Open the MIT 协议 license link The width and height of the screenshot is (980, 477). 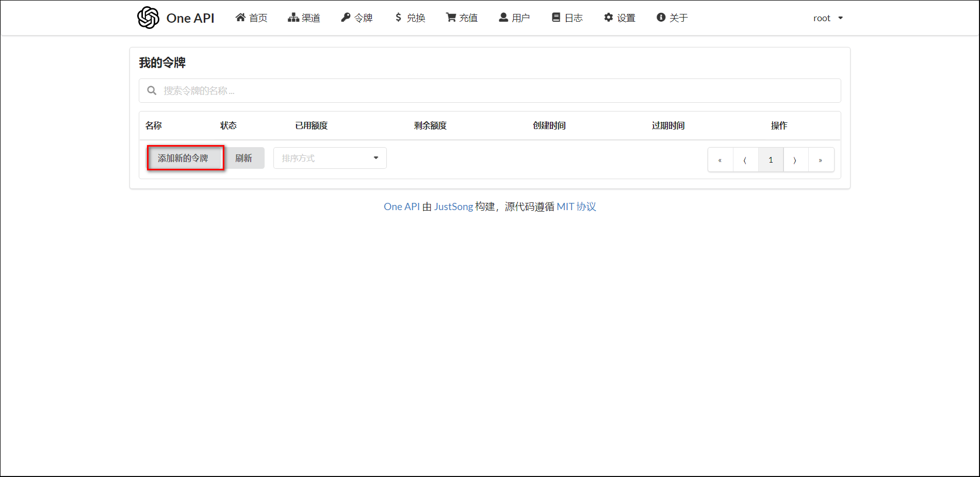coord(576,206)
